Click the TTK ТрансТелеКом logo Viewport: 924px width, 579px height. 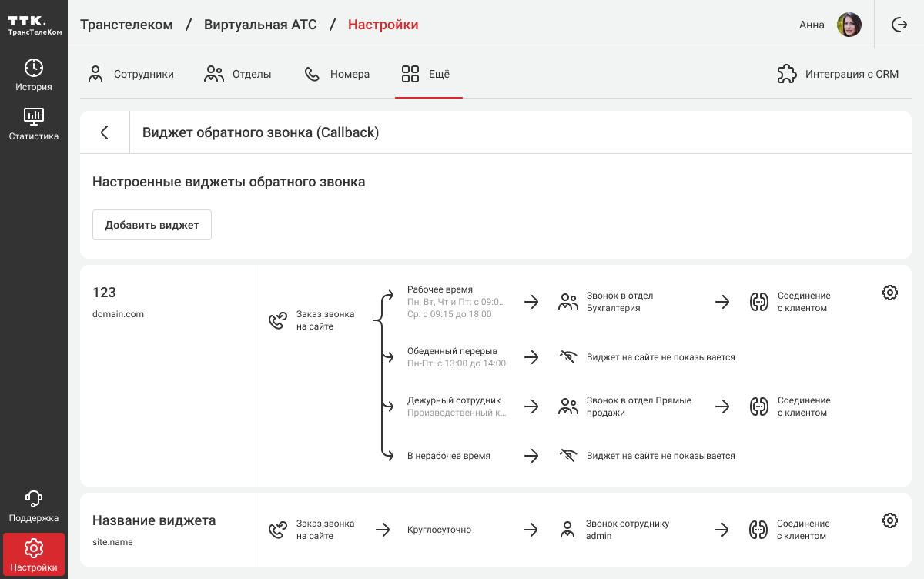34,25
